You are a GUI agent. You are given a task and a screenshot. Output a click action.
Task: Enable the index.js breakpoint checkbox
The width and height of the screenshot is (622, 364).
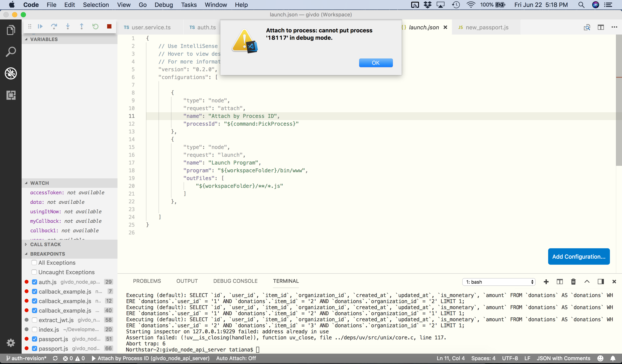[35, 329]
